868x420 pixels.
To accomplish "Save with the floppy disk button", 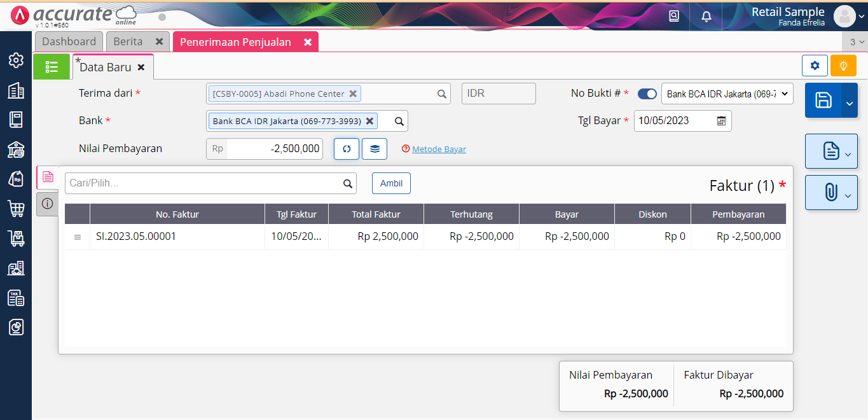I will [x=823, y=100].
